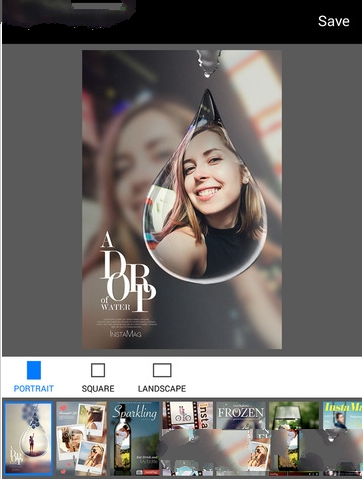Screen dimensions: 363x479
Task: Choose the InstaMag magazine cover template
Action: 342,415
